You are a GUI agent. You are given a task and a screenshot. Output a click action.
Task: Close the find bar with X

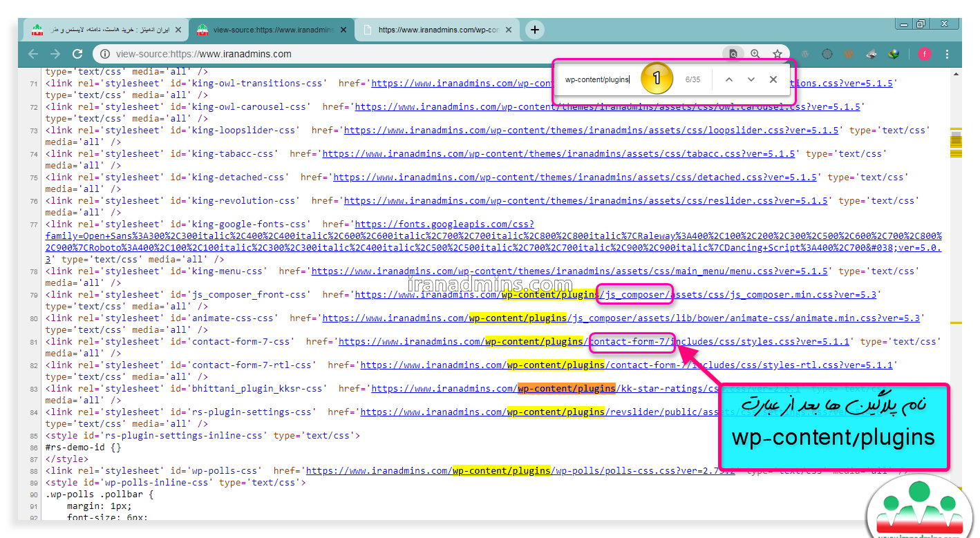[773, 79]
